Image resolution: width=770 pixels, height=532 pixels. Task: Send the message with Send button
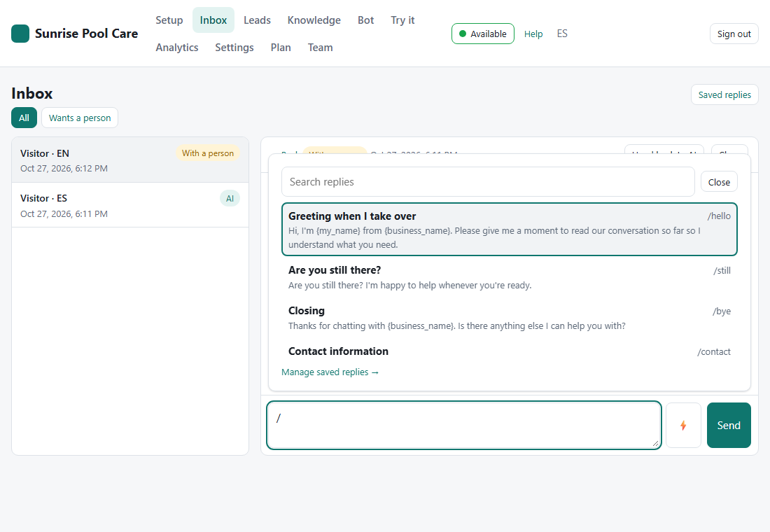click(x=729, y=426)
